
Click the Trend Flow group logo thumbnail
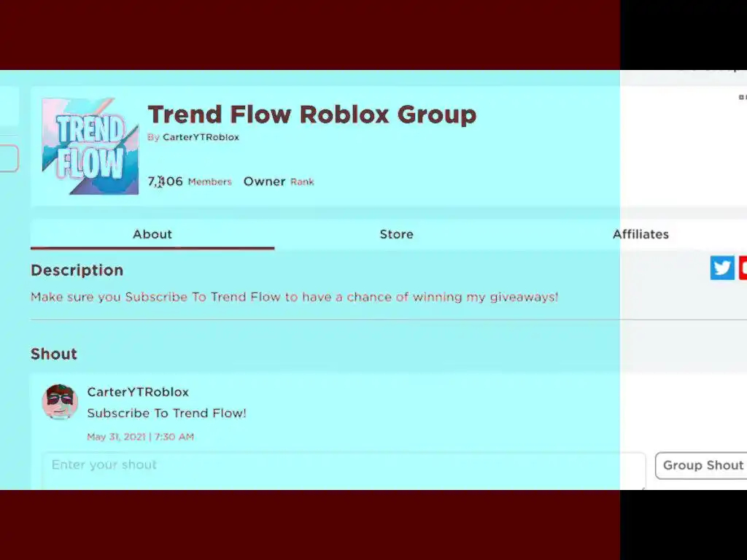90,146
